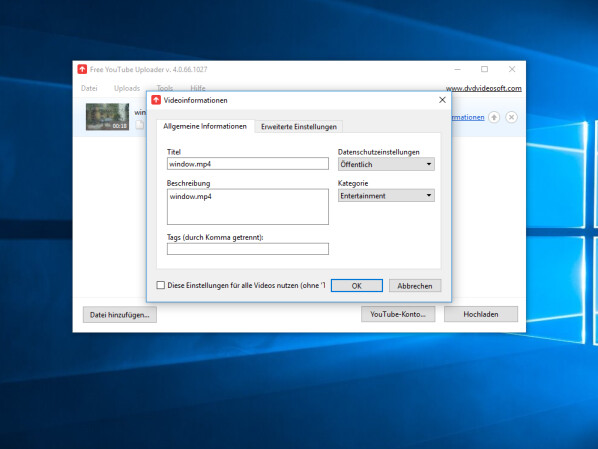Close the Free YouTube Uploader main window

[512, 69]
